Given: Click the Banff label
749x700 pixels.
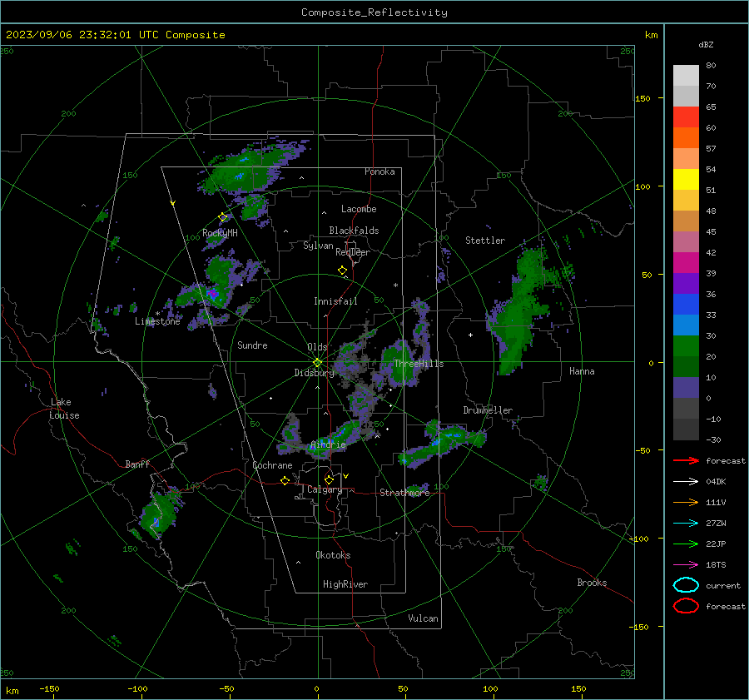Looking at the screenshot, I should [137, 464].
